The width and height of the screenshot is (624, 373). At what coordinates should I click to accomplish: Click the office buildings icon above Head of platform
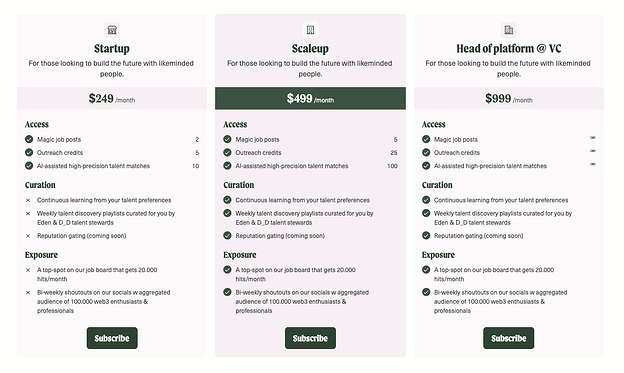509,30
